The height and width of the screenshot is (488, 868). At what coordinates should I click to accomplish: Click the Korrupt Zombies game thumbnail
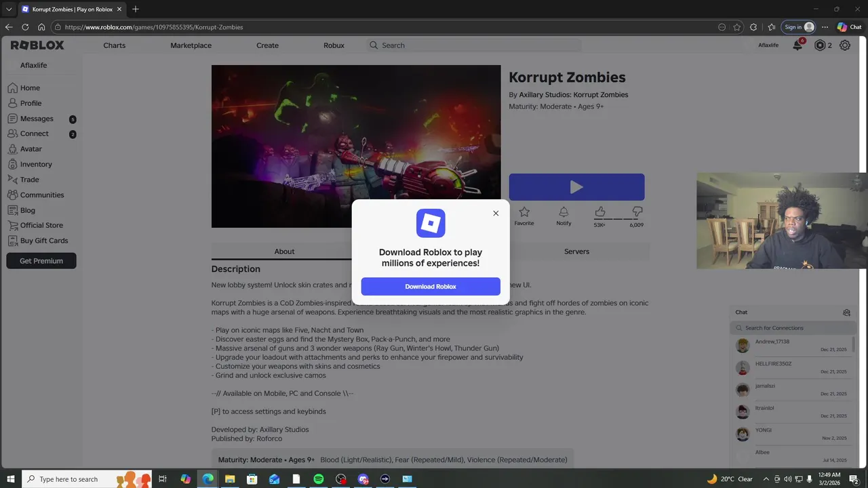click(356, 146)
